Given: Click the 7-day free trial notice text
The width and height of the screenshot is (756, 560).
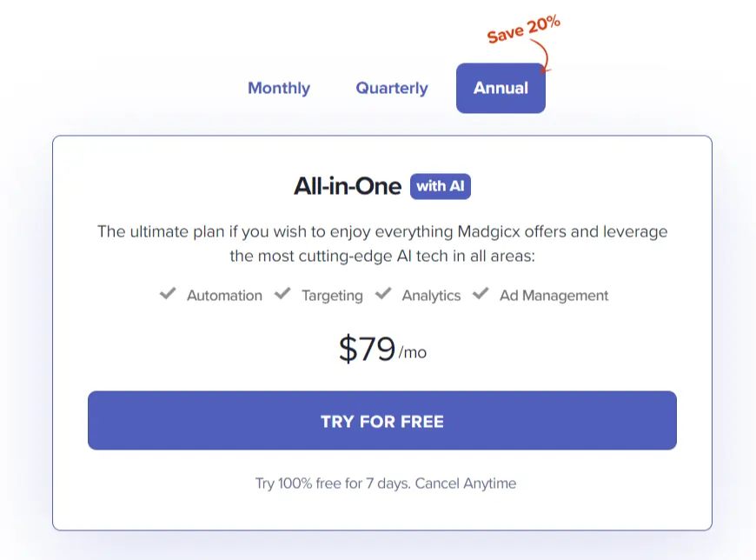Looking at the screenshot, I should tap(386, 483).
